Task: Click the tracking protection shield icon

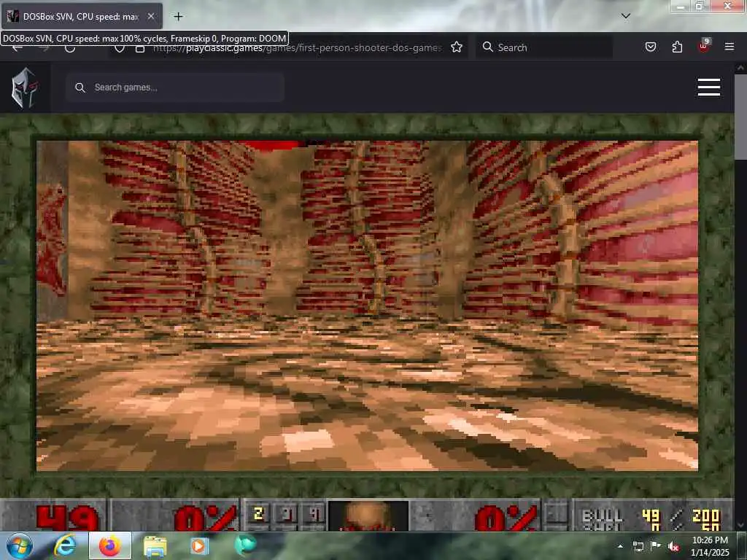Action: 120,49
